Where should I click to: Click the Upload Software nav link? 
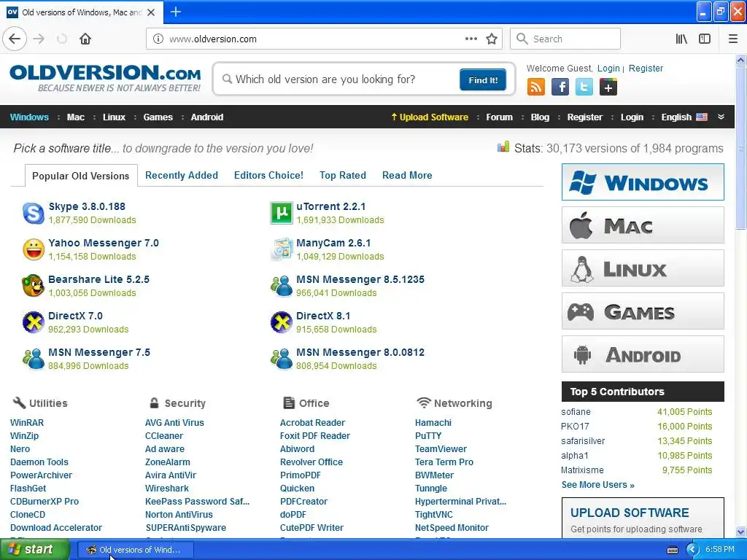click(x=430, y=117)
